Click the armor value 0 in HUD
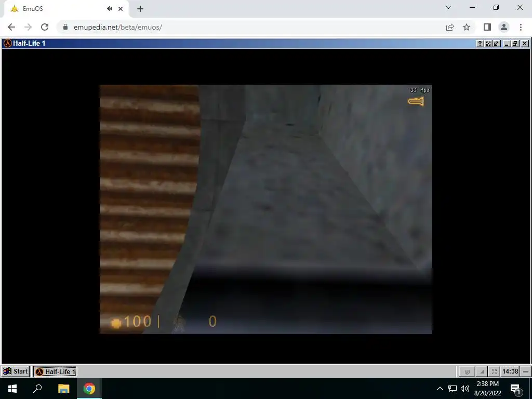The image size is (532, 399). click(212, 322)
